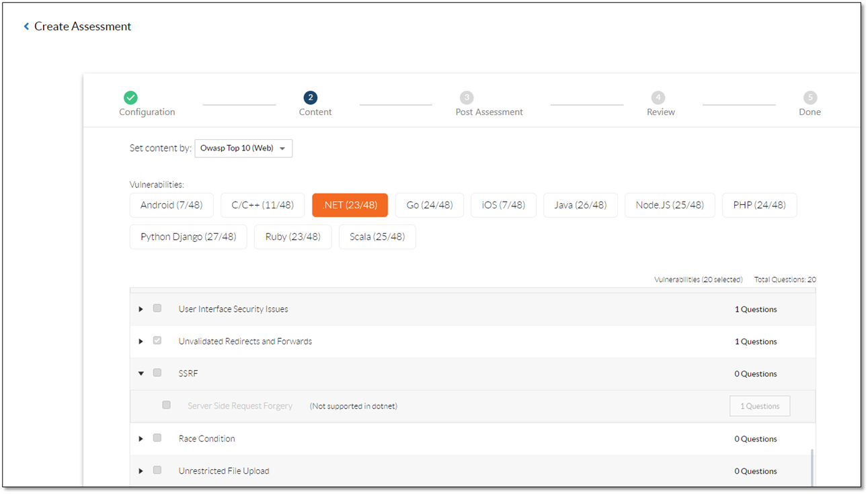Expand the User Interface Security Issues row
868x494 pixels.
(141, 309)
